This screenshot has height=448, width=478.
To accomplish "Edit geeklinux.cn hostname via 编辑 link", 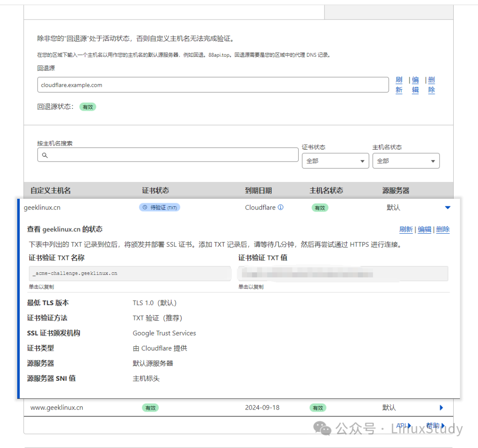I will [x=424, y=229].
